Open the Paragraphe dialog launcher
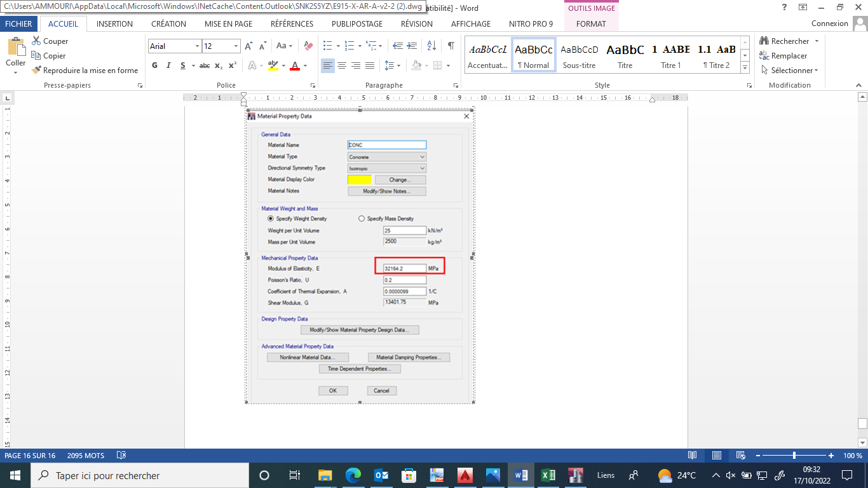Viewport: 868px width, 488px height. click(456, 85)
